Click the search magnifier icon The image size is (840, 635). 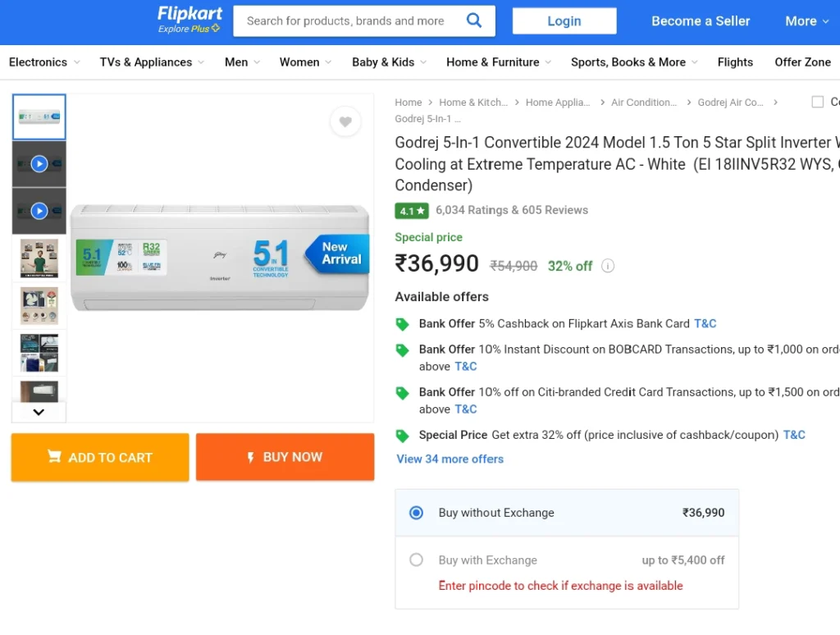coord(473,21)
